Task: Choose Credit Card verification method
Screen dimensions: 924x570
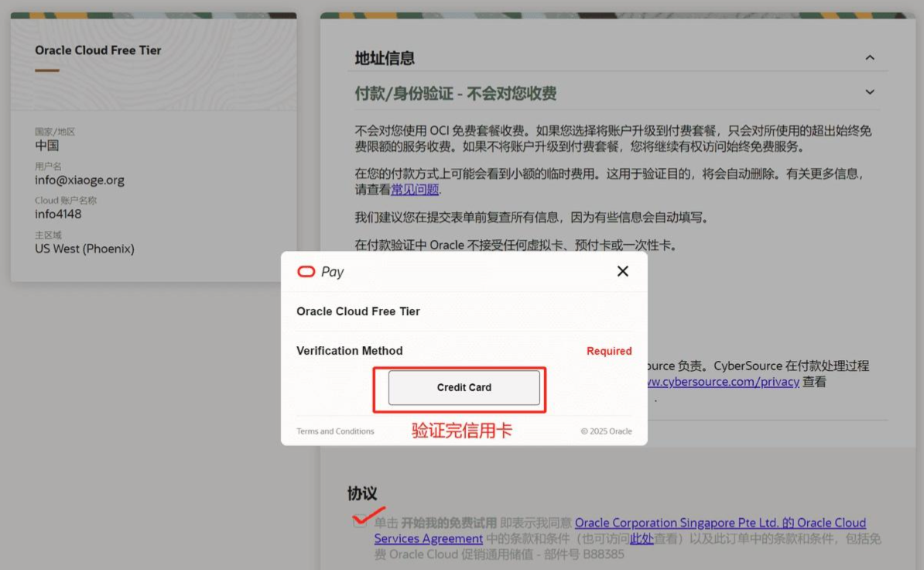Action: tap(464, 387)
